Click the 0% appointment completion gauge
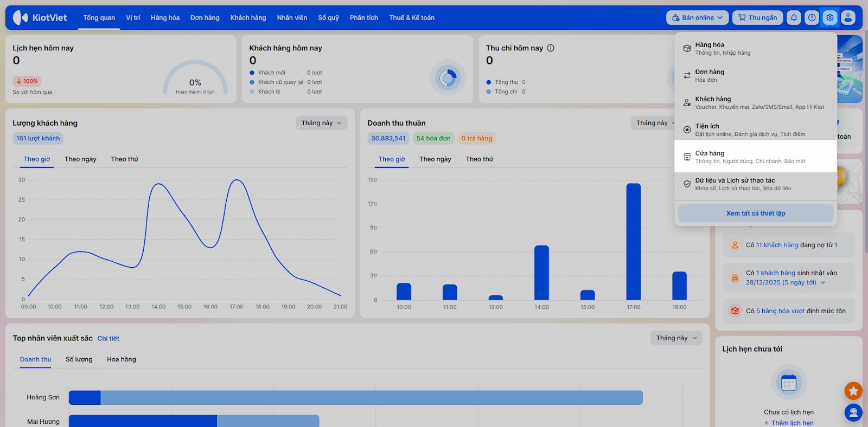This screenshot has height=427, width=868. pos(195,78)
